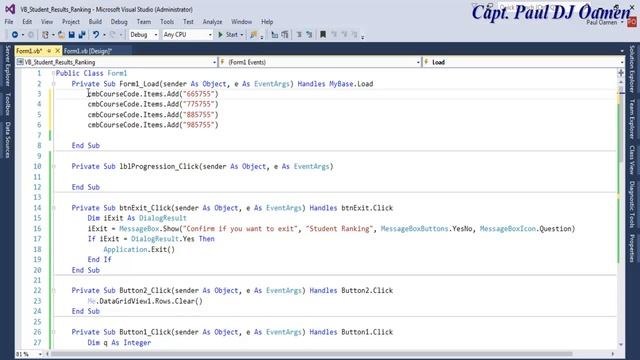Click the Open File toolbar icon
This screenshot has width=640, height=360.
(61, 35)
